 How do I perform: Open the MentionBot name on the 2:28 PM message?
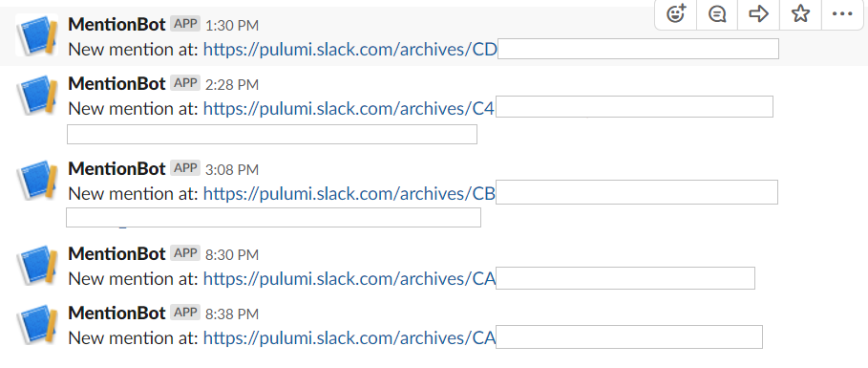pyautogui.click(x=116, y=84)
